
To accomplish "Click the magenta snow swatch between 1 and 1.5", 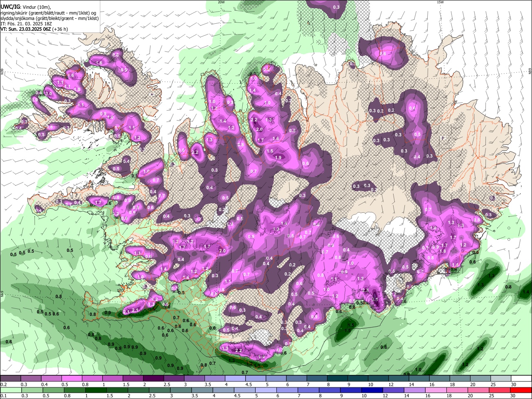I will click(x=113, y=378).
